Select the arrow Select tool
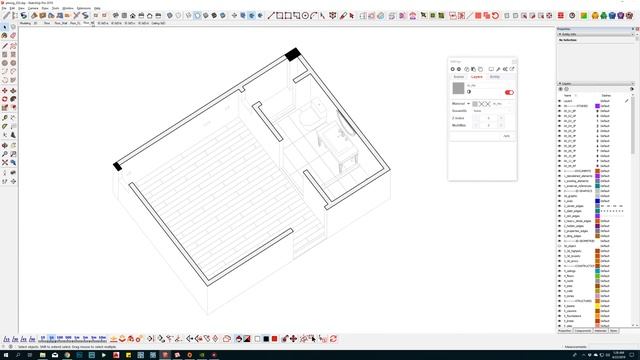640x360 pixels. pos(4,27)
